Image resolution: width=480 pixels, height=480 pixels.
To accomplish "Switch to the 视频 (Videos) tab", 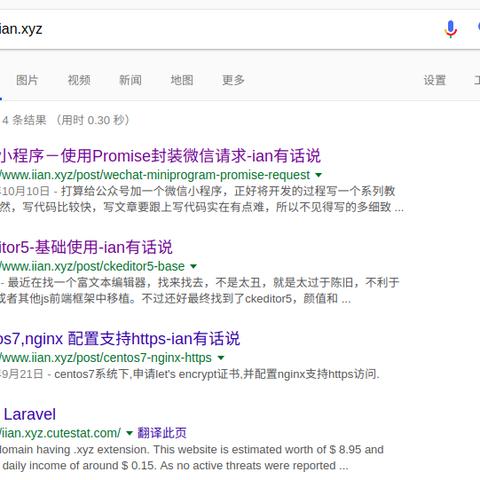I will coord(79,80).
